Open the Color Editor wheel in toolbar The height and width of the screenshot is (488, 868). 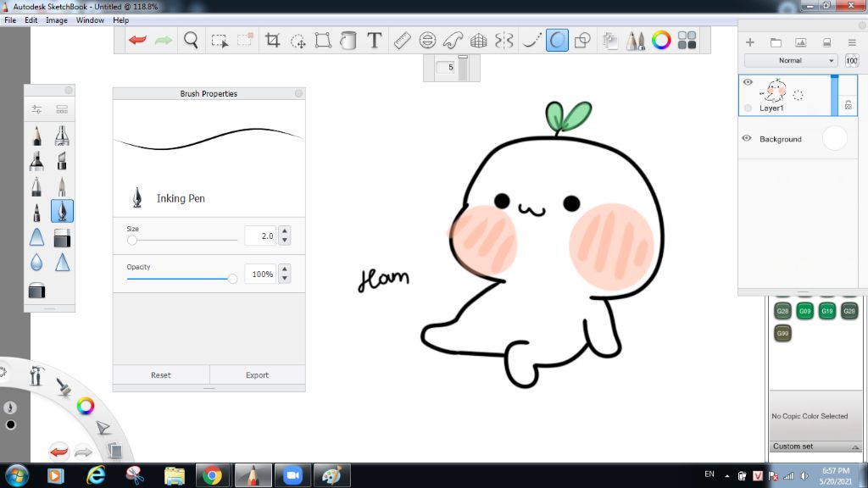click(661, 40)
